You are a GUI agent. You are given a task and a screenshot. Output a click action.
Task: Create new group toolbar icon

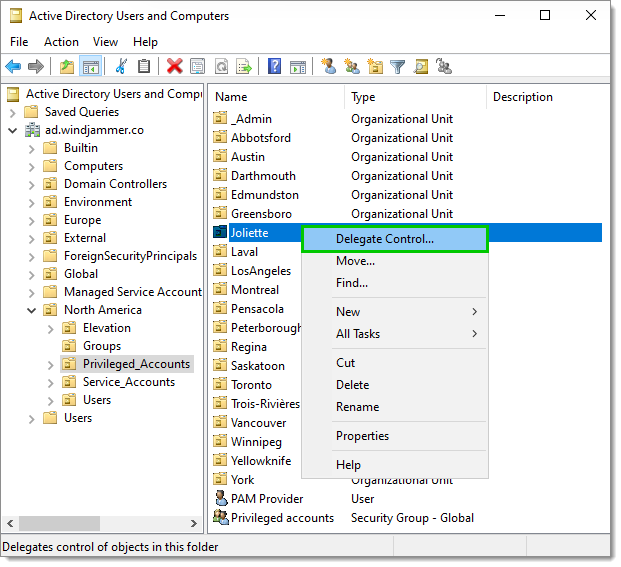click(352, 66)
